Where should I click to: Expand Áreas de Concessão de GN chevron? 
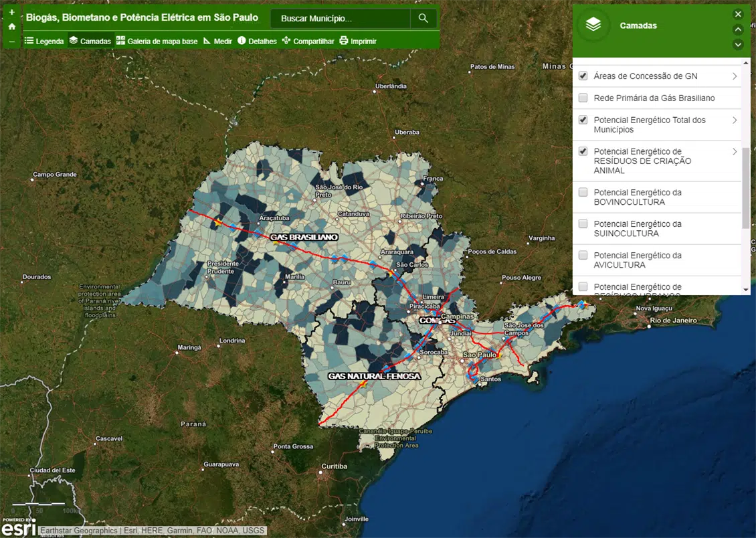pos(735,76)
